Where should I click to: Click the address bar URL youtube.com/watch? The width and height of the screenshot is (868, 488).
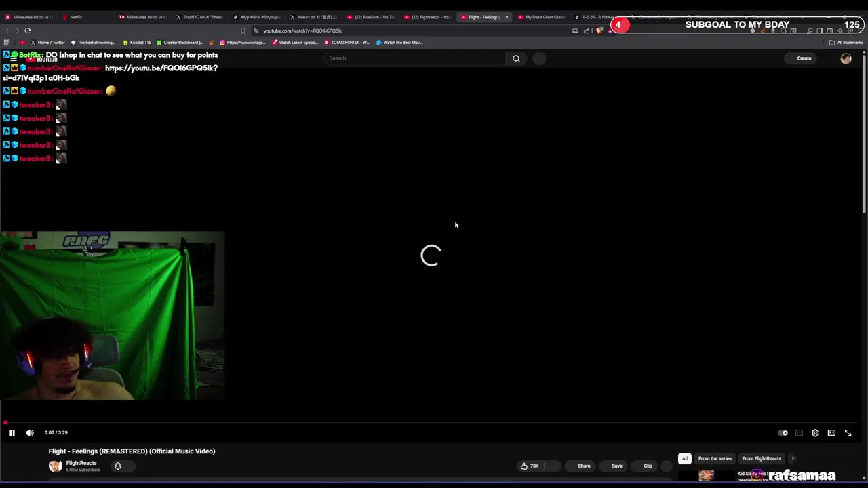(302, 30)
